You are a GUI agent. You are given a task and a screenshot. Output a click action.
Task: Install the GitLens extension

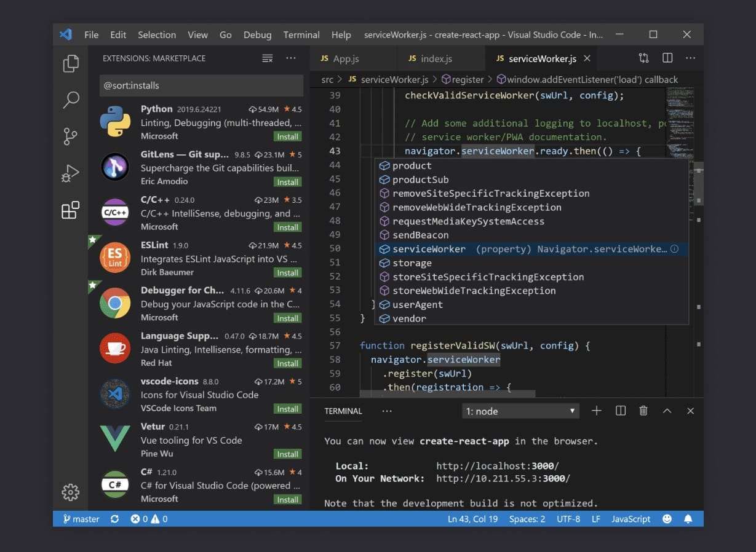(287, 182)
